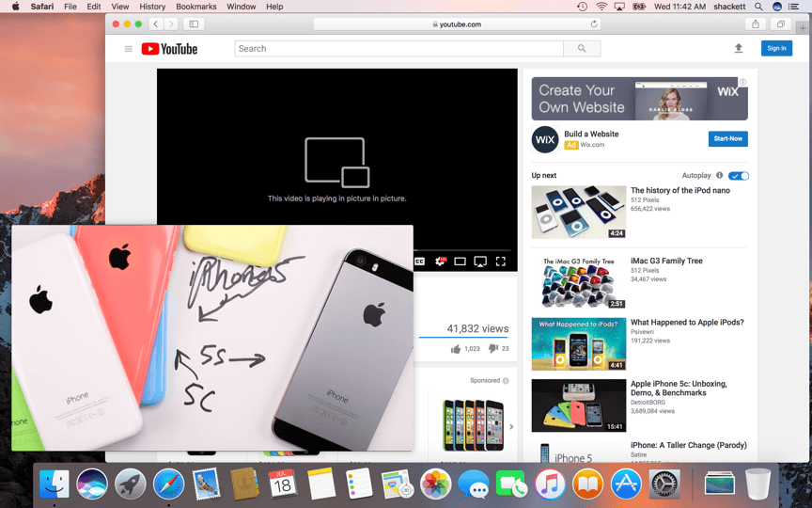Open the Safari application menu
Screen dimensions: 812x508
coord(42,7)
